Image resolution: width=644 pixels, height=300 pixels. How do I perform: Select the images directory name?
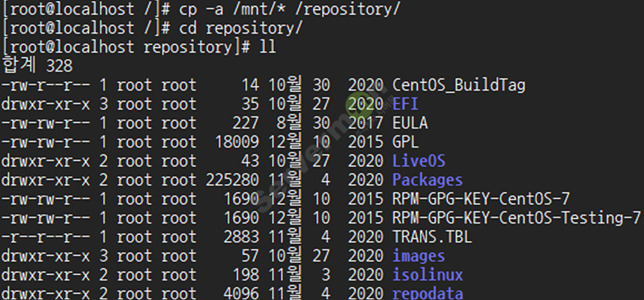pyautogui.click(x=419, y=256)
